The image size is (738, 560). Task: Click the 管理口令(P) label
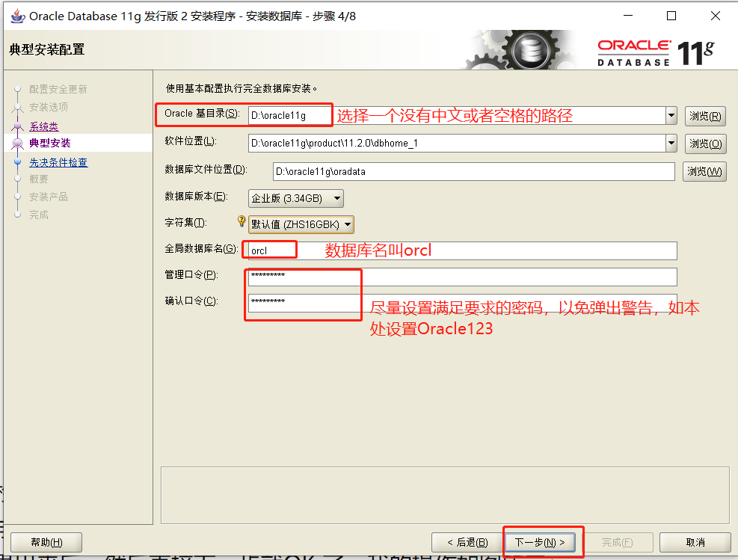click(x=191, y=274)
